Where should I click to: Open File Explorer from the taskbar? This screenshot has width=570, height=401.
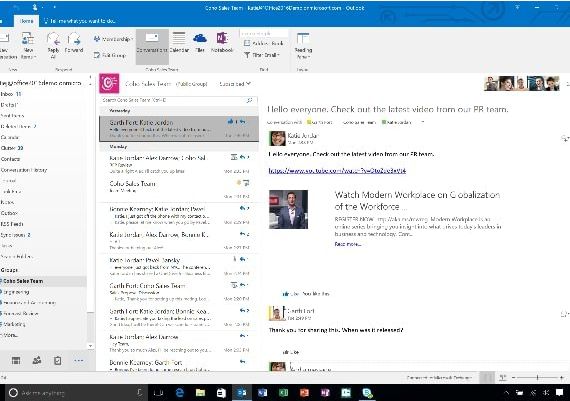[200, 393]
